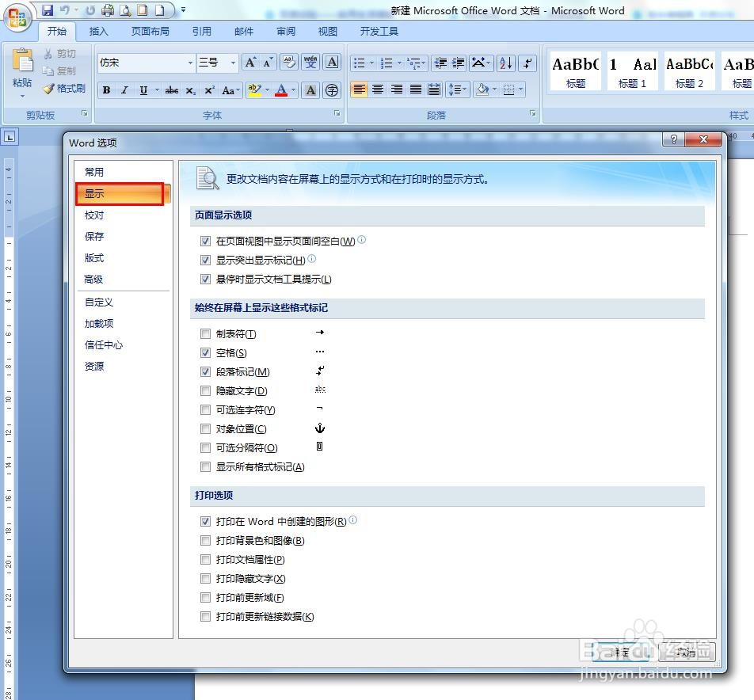
Task: Enable tab characters (制表符) checkbox
Action: (205, 333)
